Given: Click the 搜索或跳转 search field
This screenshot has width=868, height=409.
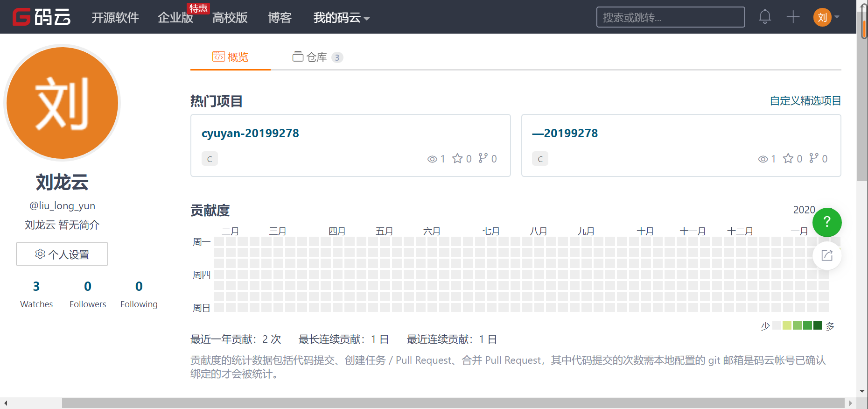Looking at the screenshot, I should [x=670, y=17].
